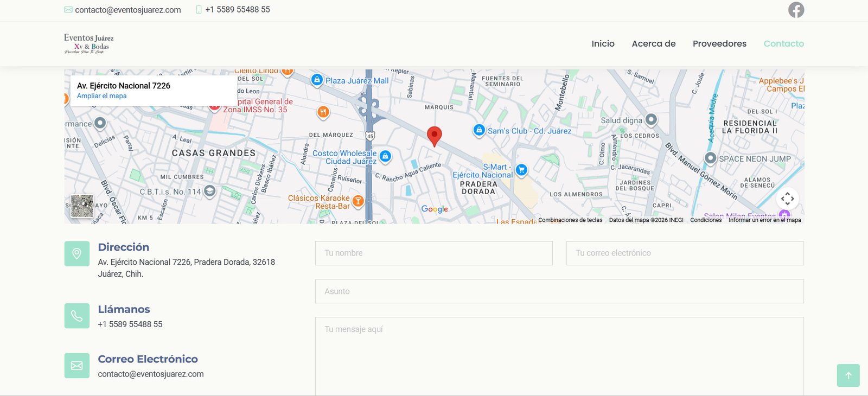Click into the Asunto field

559,291
